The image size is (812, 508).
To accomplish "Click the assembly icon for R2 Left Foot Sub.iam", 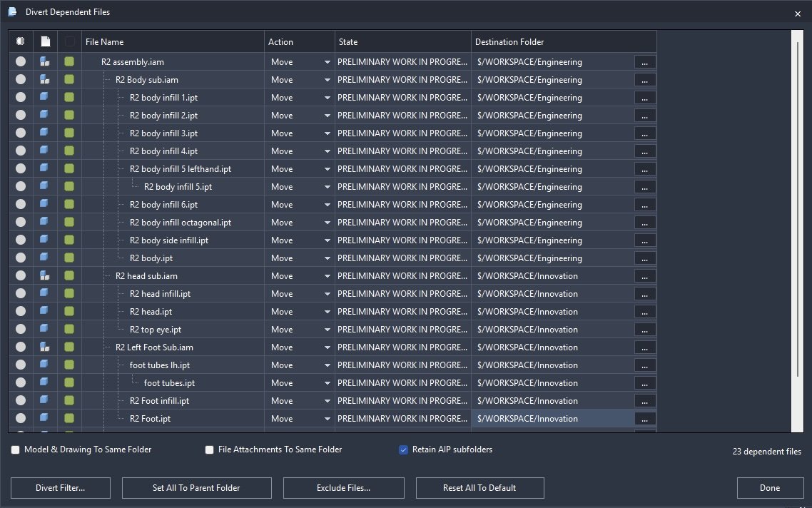I will click(x=44, y=347).
